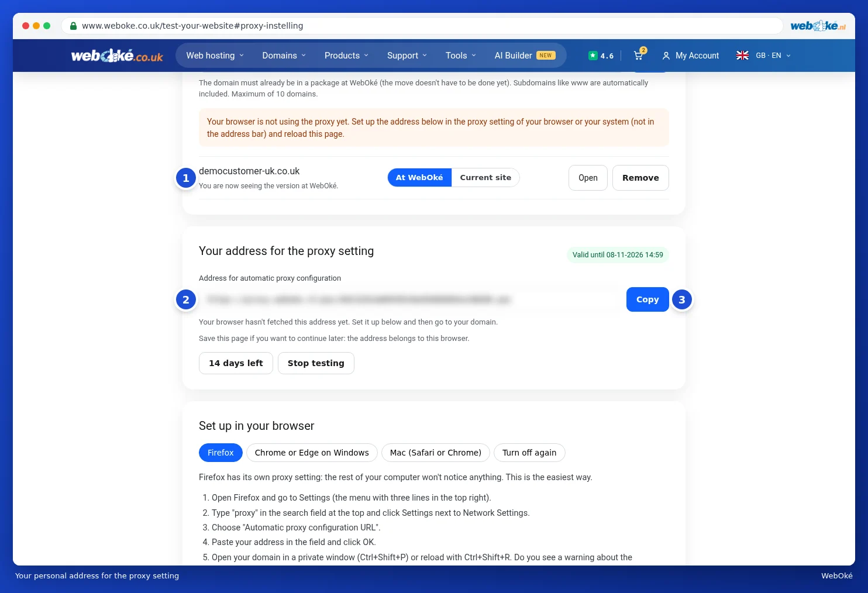Open My Account
This screenshot has height=593, width=868.
coord(691,56)
